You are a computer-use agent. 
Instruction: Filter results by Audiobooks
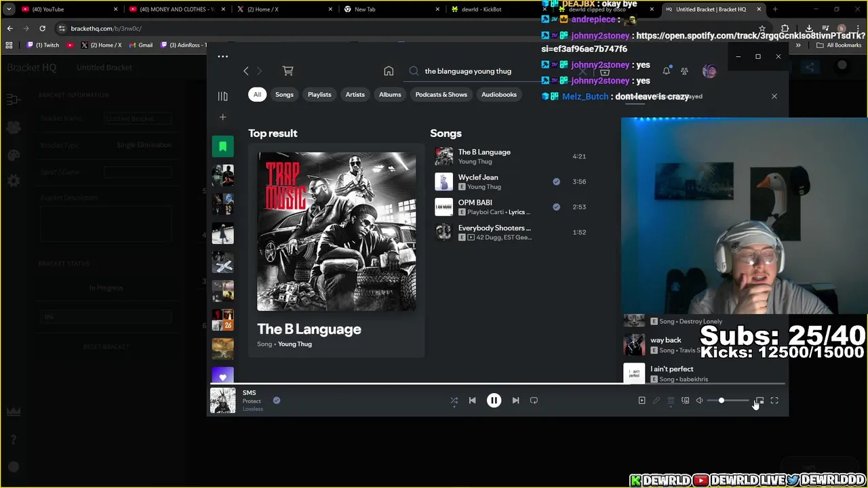[x=499, y=95]
